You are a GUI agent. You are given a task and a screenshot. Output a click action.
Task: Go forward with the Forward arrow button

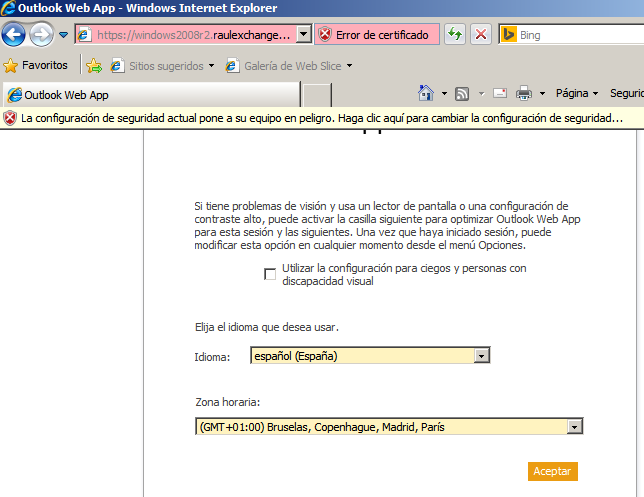[41, 35]
